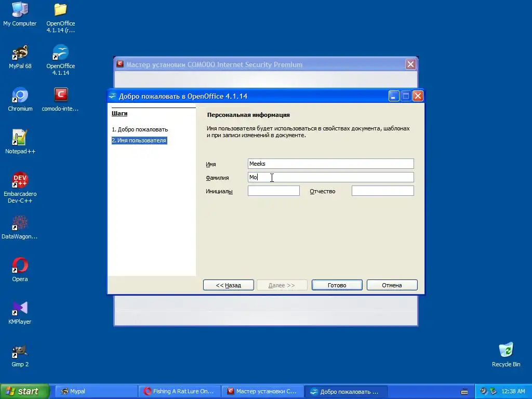Image resolution: width=532 pixels, height=399 pixels.
Task: Switch to Fishing A Rat Lure taskbar window
Action: point(179,391)
